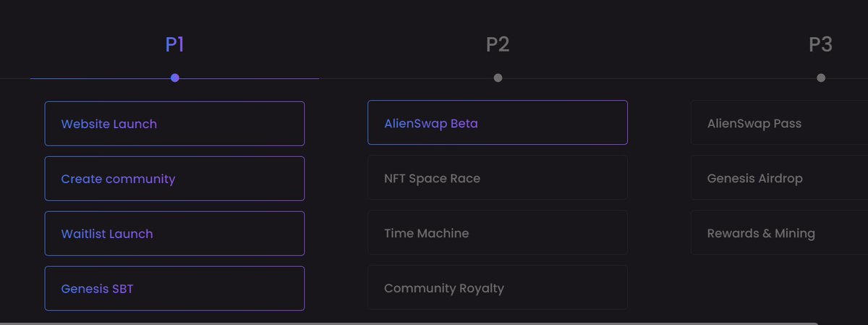Switch to the P2 phase heading

click(x=498, y=45)
